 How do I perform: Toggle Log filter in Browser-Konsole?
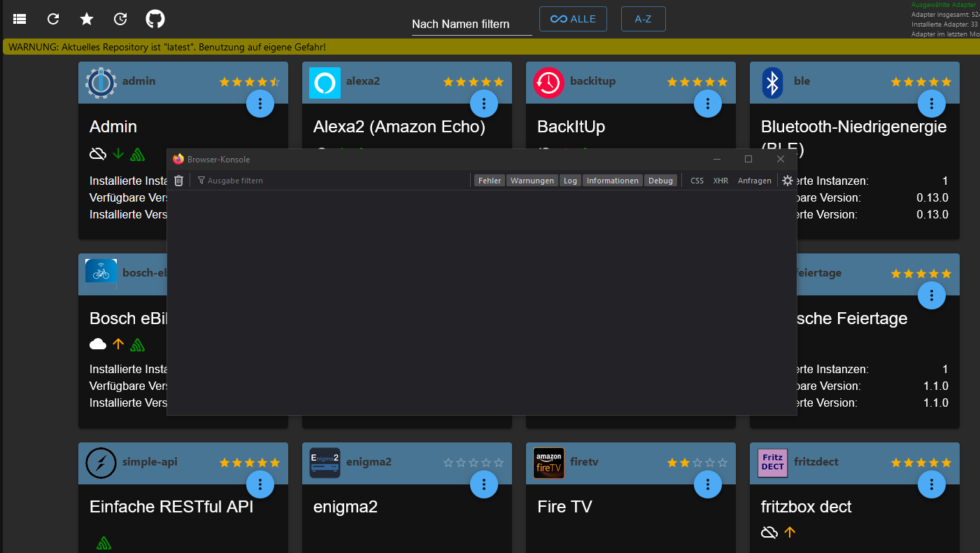coord(571,181)
